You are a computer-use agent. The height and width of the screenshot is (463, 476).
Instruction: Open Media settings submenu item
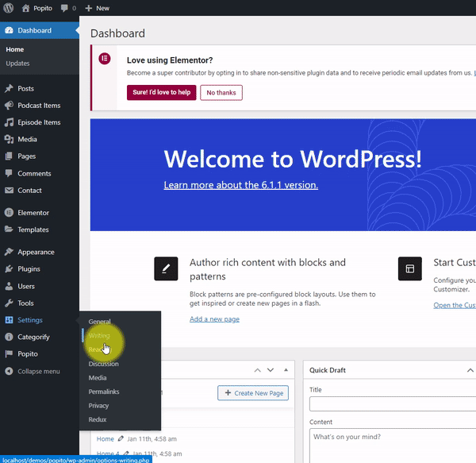pyautogui.click(x=98, y=378)
